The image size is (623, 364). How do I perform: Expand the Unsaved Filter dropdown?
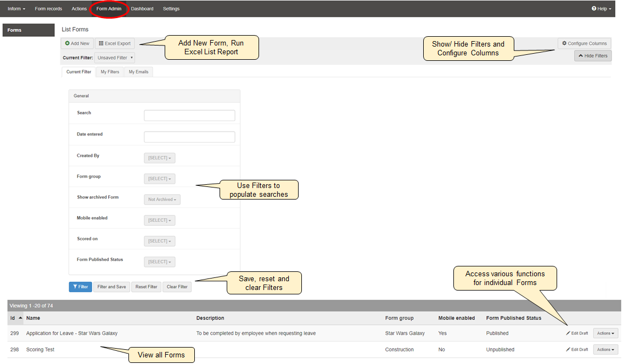(x=114, y=58)
